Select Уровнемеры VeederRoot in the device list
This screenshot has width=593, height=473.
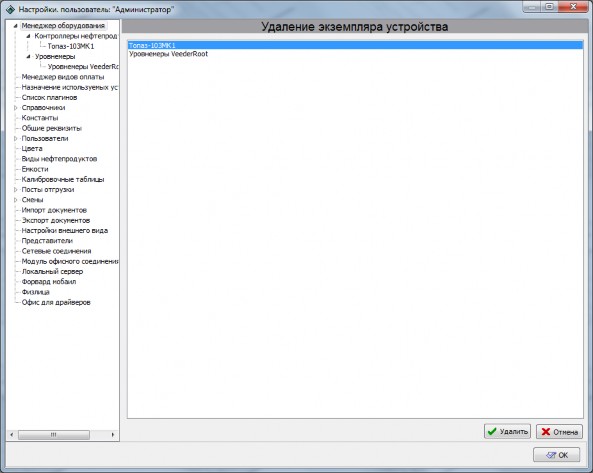pos(355,54)
